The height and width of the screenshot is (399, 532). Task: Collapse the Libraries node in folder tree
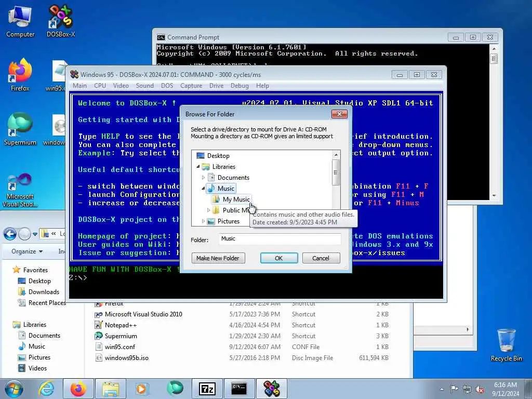pyautogui.click(x=198, y=167)
